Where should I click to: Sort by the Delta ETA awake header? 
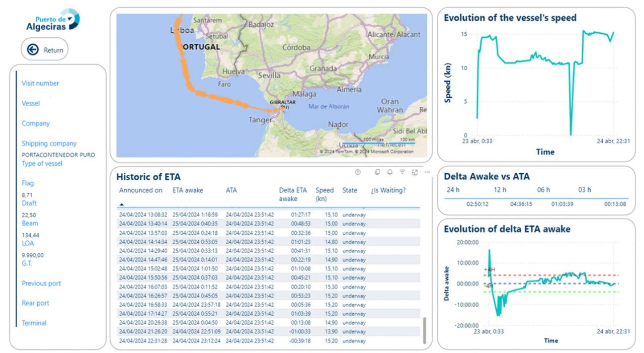tap(293, 194)
